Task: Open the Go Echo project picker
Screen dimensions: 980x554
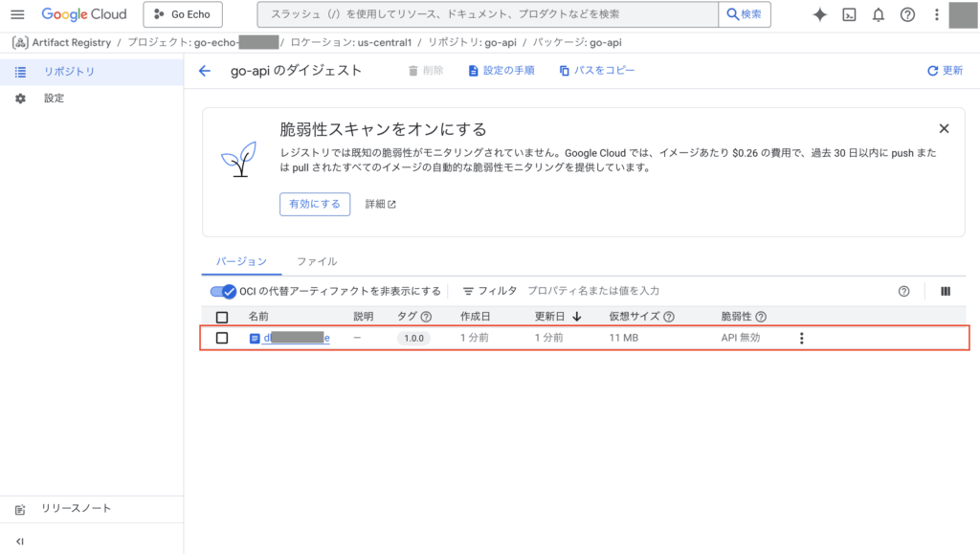Action: [183, 14]
